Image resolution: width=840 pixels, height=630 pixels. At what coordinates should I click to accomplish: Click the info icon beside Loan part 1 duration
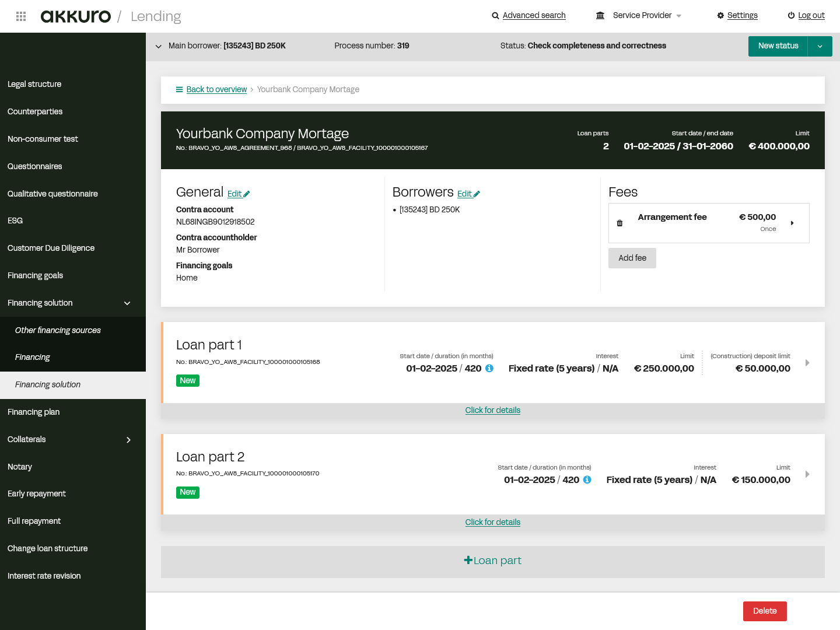489,368
